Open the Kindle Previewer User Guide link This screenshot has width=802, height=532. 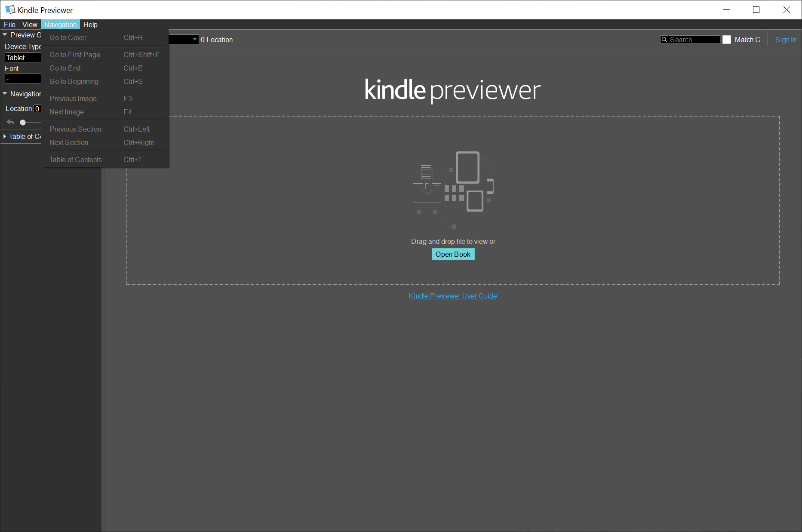[452, 296]
